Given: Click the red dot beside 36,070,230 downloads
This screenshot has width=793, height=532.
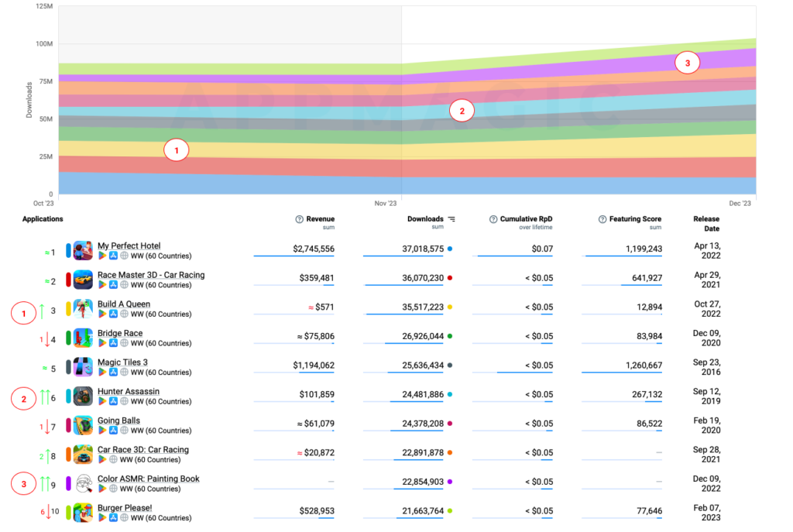Looking at the screenshot, I should pyautogui.click(x=450, y=278).
